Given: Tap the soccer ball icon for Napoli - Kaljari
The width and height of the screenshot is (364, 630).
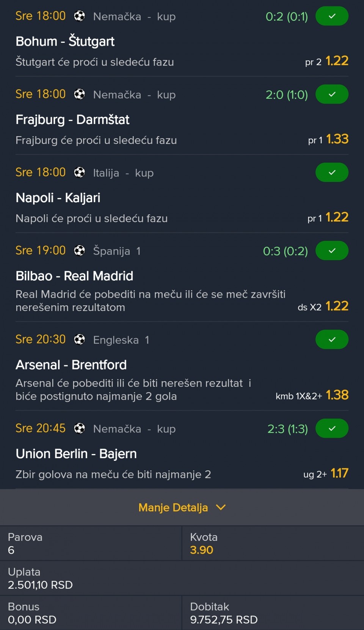Looking at the screenshot, I should [80, 173].
